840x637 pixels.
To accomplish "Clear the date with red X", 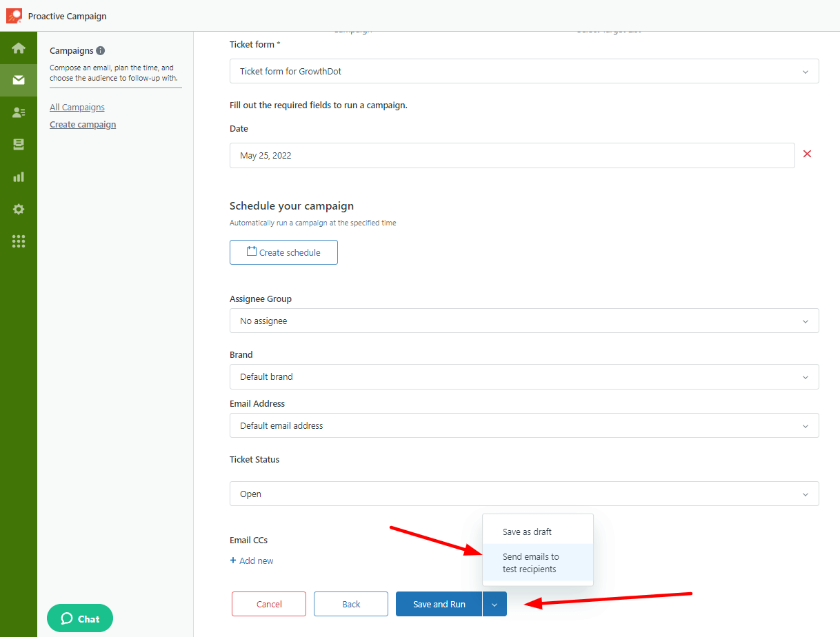I will pyautogui.click(x=807, y=154).
